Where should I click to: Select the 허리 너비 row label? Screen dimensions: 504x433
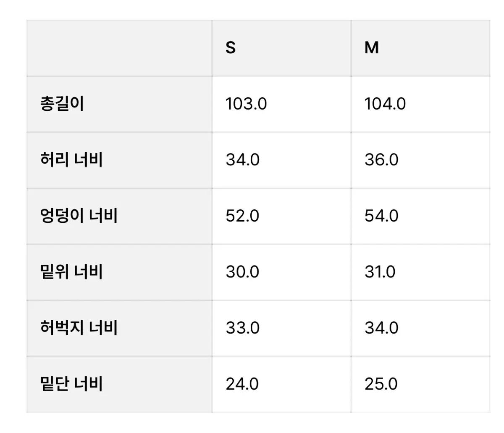click(71, 160)
